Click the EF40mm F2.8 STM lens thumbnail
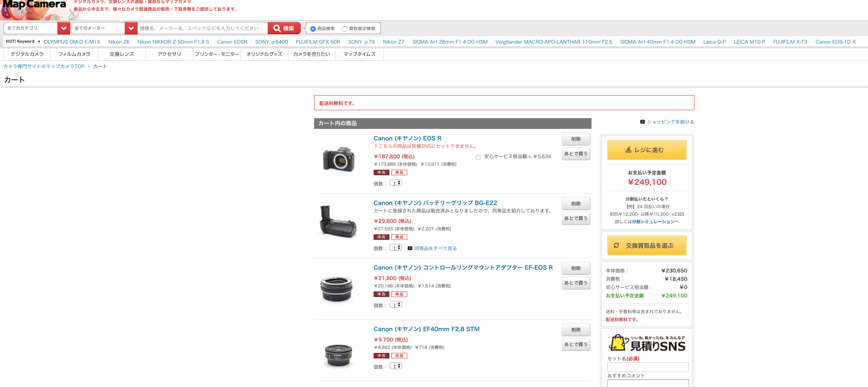This screenshot has height=387, width=868. (x=338, y=355)
